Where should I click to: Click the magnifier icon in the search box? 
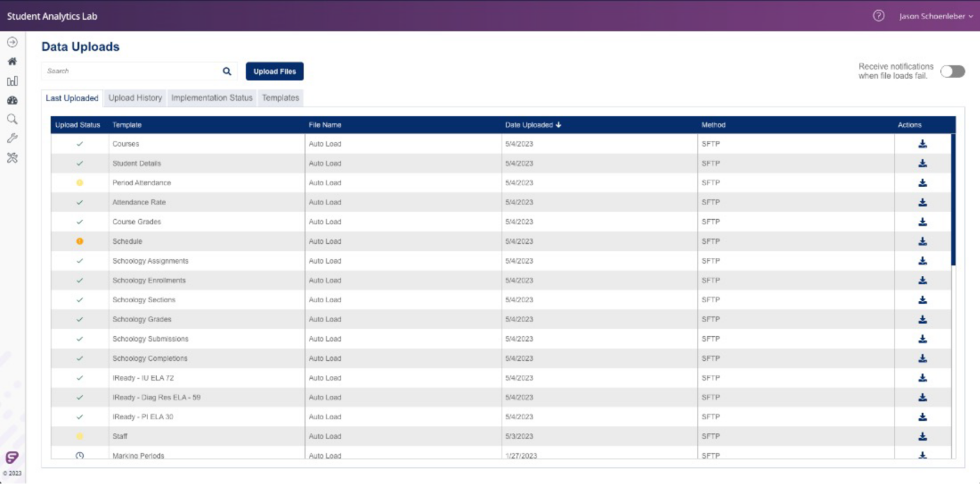pos(226,72)
